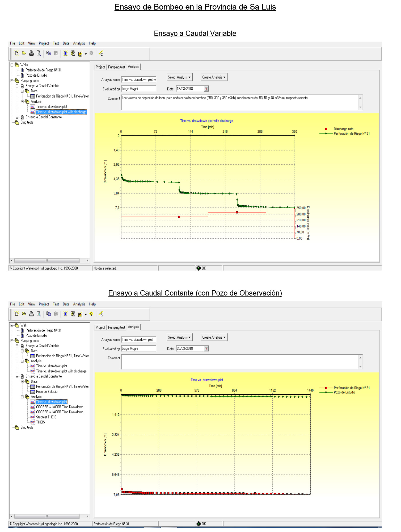Click Print icon in Caudal Variable screenshot toolbar

[31, 53]
